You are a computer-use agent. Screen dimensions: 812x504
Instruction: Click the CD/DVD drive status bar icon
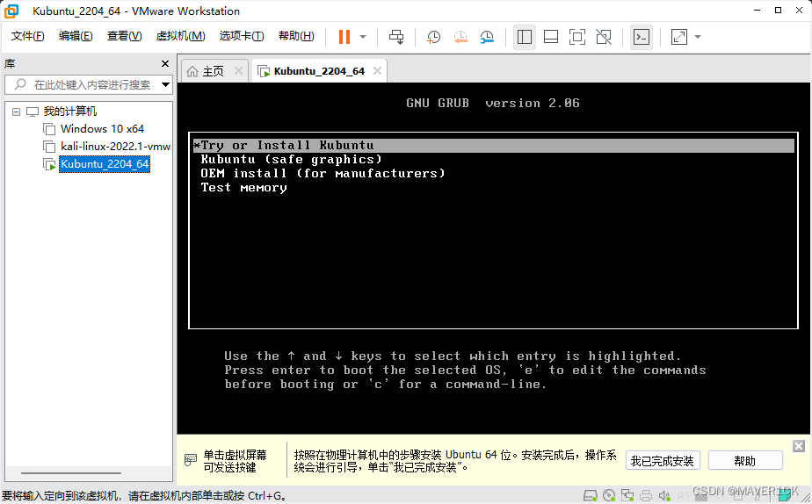coord(610,496)
